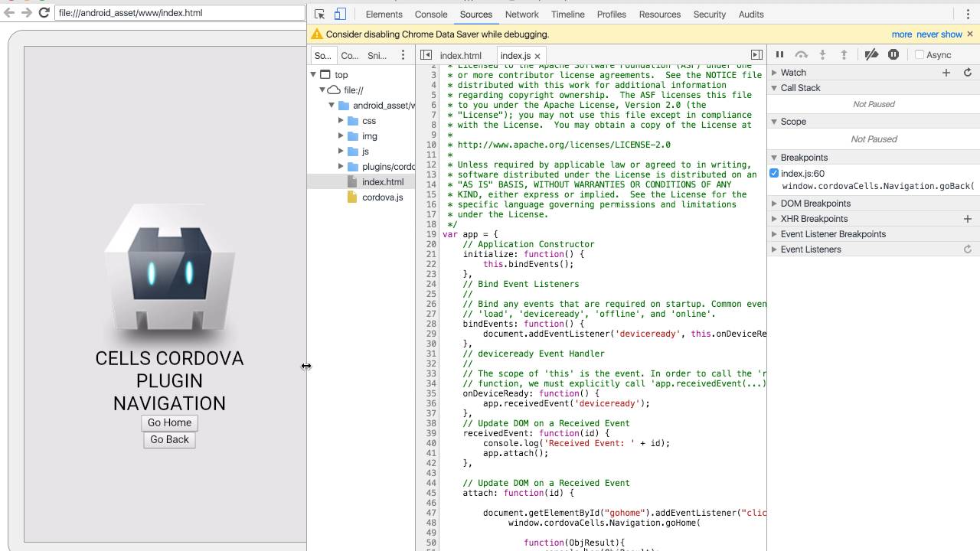Image resolution: width=980 pixels, height=551 pixels.
Task: Add an XHR breakpoint
Action: [x=968, y=219]
